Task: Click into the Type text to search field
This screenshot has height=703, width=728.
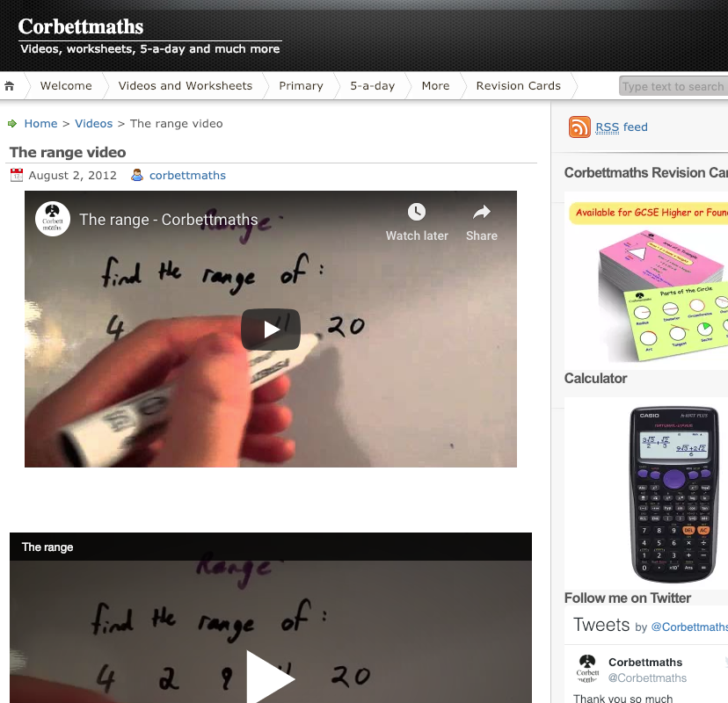Action: [x=673, y=86]
